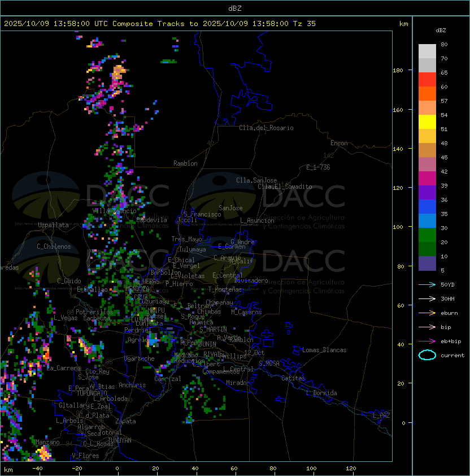Click the 'TUPUNGATO' map label

(92, 393)
